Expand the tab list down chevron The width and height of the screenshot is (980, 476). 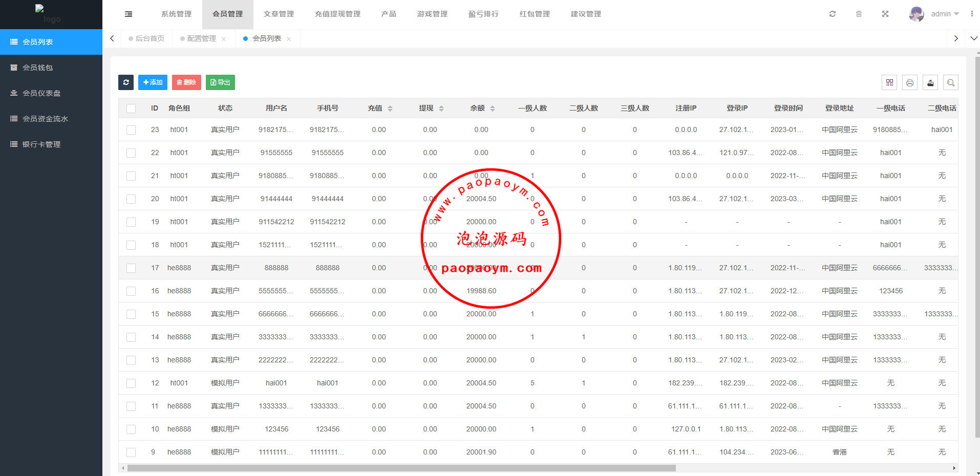point(974,38)
